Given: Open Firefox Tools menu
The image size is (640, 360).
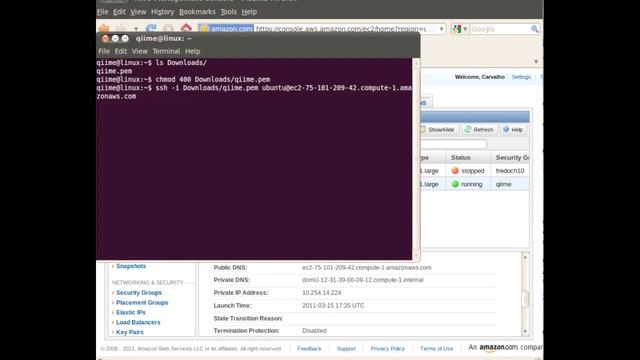Looking at the screenshot, I should (229, 12).
